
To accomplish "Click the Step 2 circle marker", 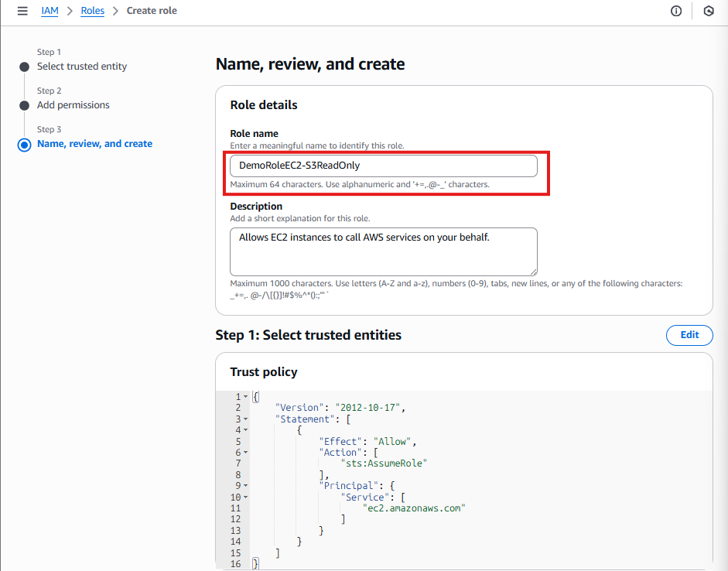I will (x=25, y=105).
